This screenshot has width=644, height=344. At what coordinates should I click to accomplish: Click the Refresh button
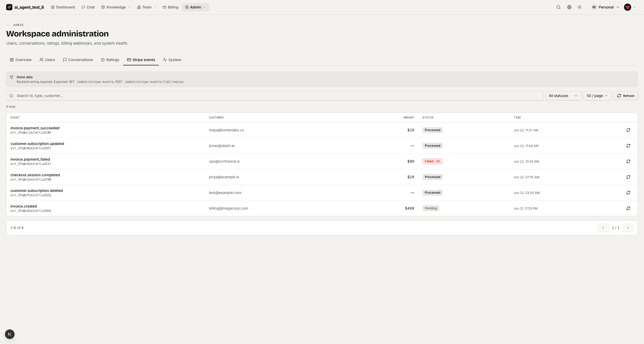pos(626,96)
